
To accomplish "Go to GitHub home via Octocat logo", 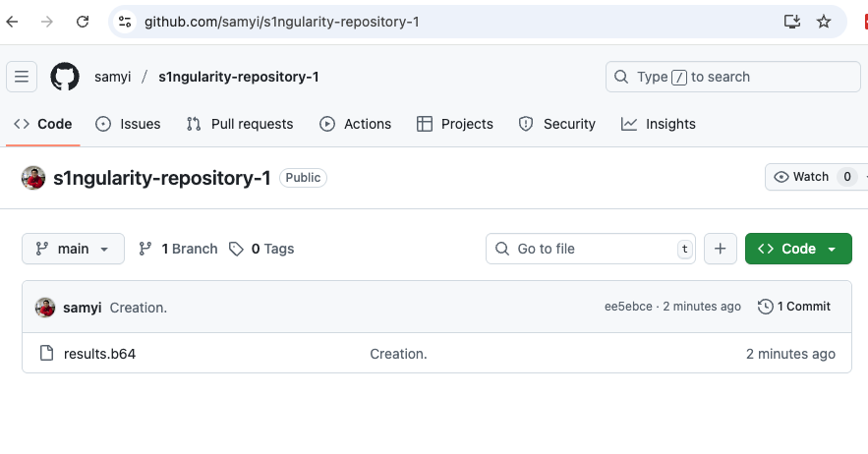I will click(65, 77).
